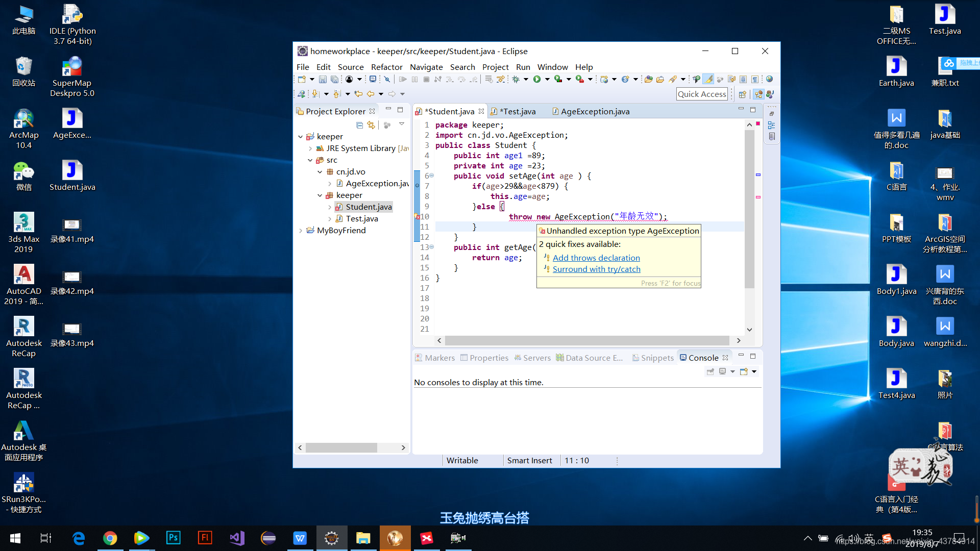980x551 pixels.
Task: Click the Open Console icon
Action: 744,371
